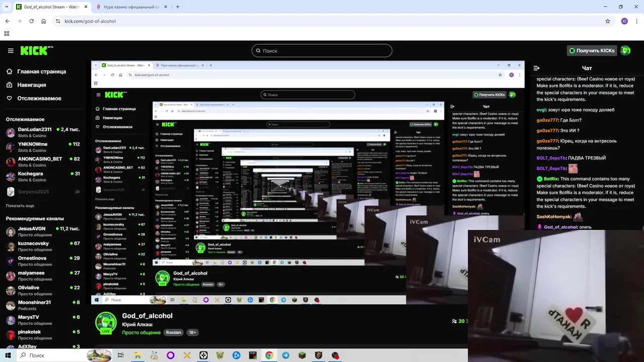Bookmark this page with the star icon
The image size is (644, 362).
click(x=608, y=21)
